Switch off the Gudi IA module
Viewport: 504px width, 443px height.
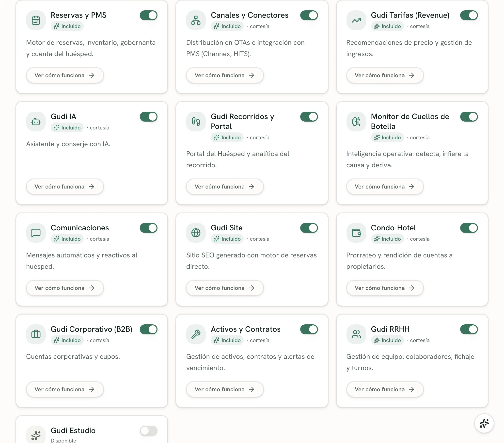[x=149, y=117]
